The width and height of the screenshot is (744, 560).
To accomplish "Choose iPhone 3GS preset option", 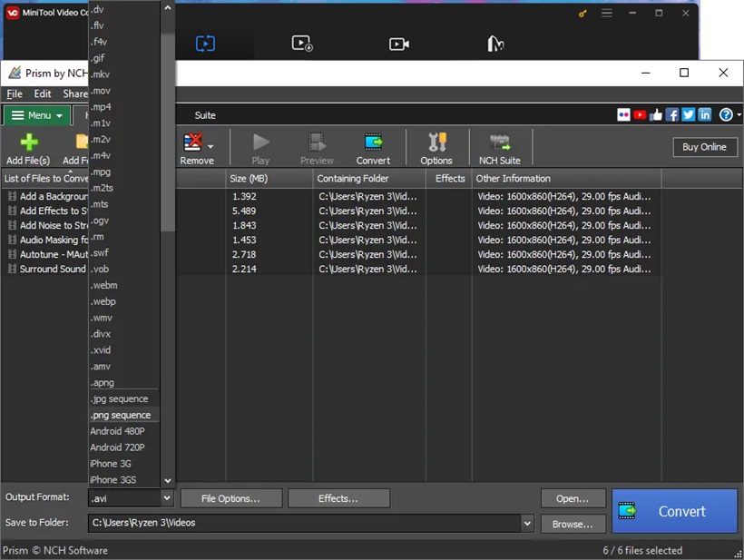I will 123,480.
